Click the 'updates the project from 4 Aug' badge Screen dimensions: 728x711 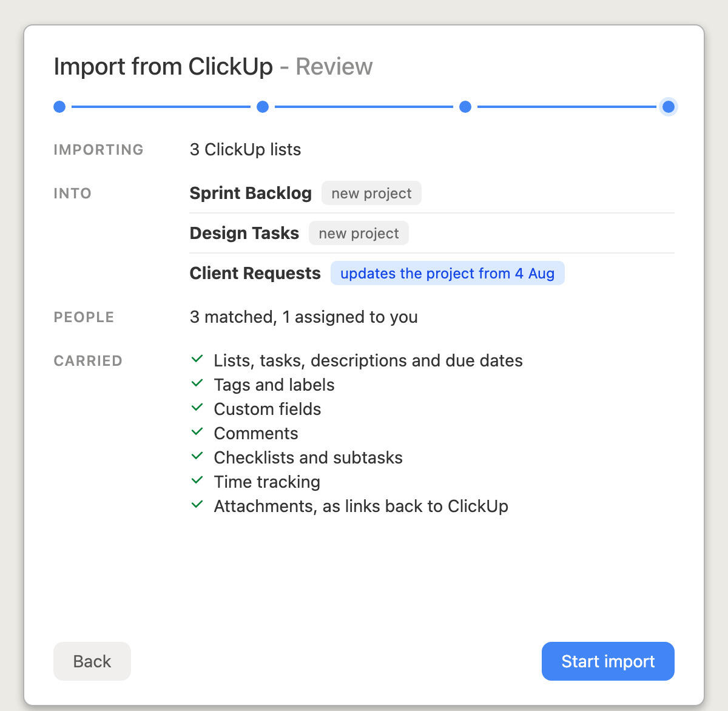448,273
